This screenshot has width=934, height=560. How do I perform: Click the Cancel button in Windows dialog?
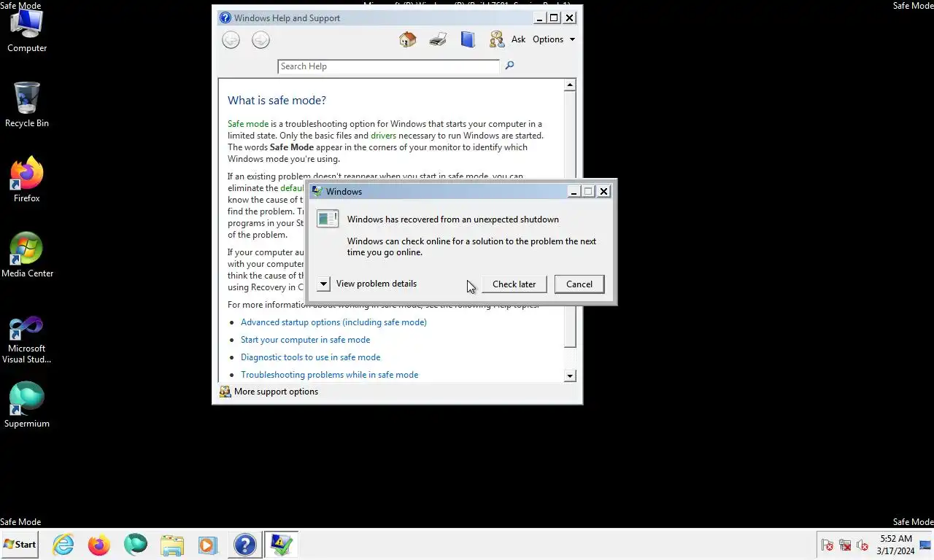pyautogui.click(x=579, y=284)
